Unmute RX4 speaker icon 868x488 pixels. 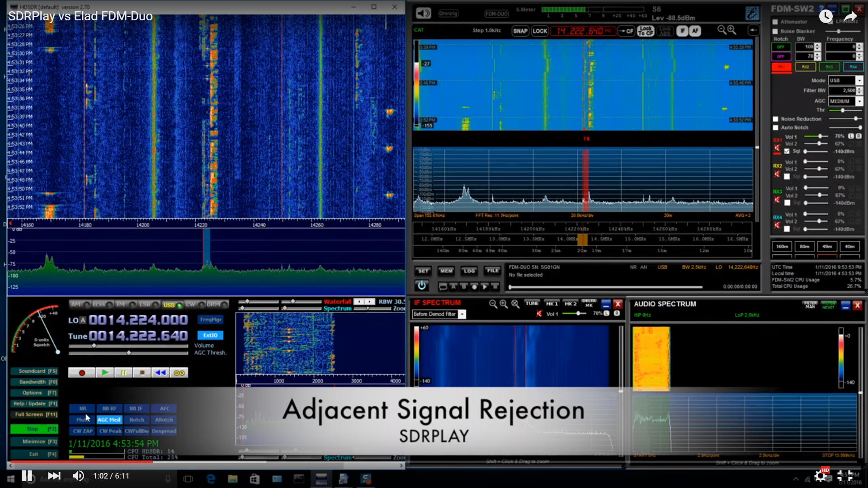[777, 225]
